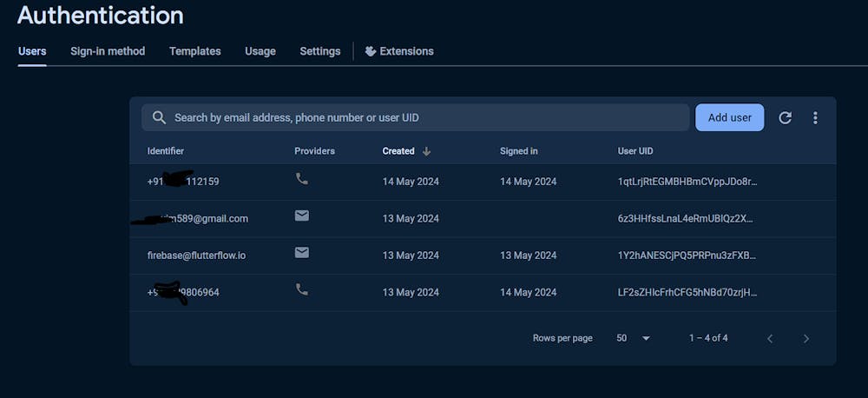Go to next page of users
The image size is (868, 398).
pyautogui.click(x=806, y=338)
